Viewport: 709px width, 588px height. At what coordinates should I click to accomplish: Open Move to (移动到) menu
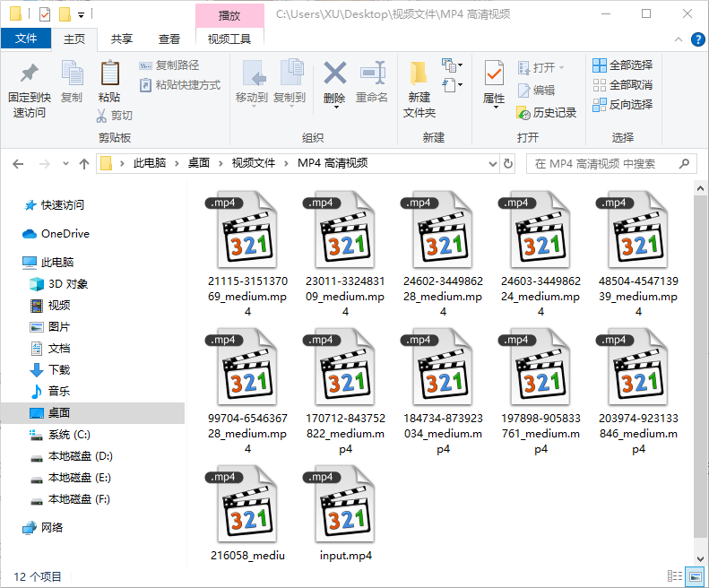(252, 84)
